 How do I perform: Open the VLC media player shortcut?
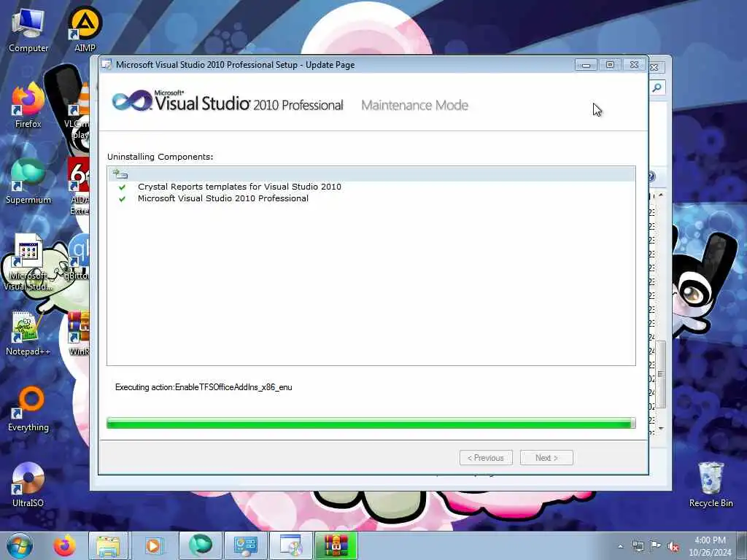(x=77, y=111)
